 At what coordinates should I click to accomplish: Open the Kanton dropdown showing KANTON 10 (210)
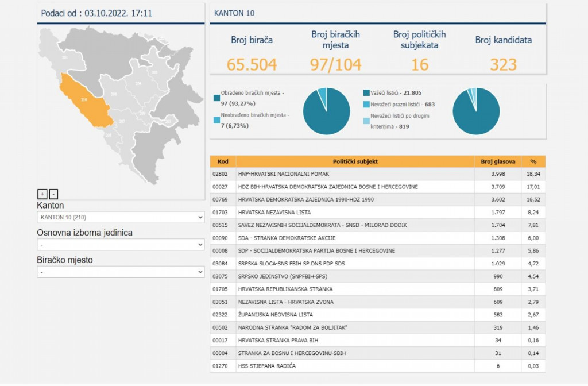point(121,217)
